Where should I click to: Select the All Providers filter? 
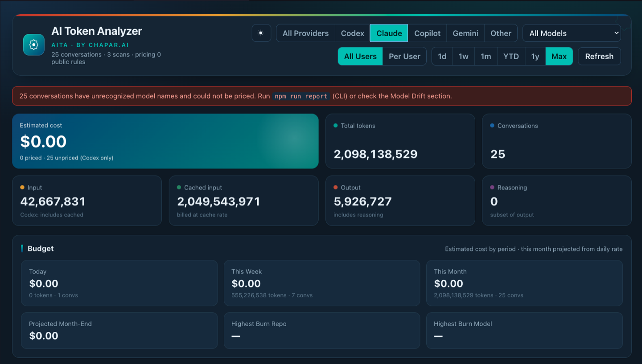coord(305,33)
